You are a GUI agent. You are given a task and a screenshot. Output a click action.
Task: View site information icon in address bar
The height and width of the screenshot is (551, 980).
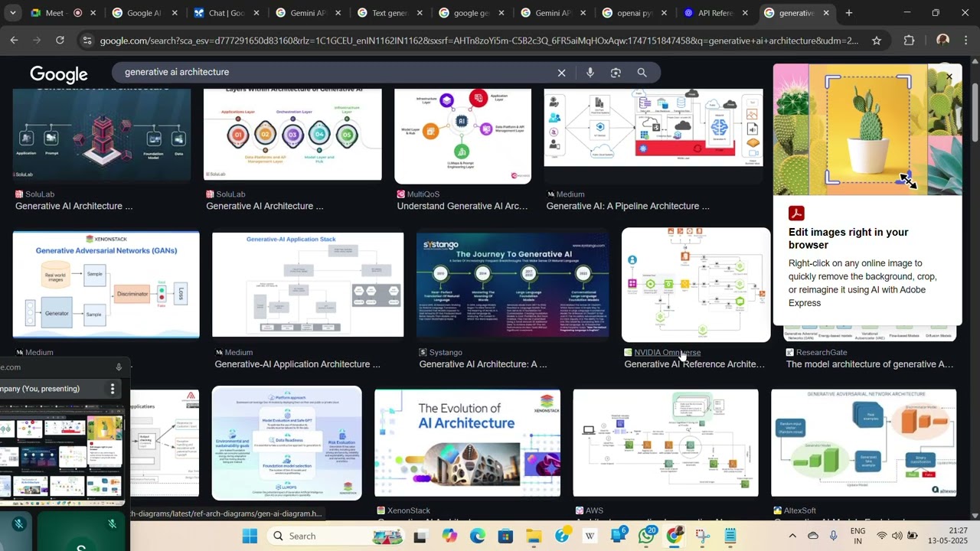[x=87, y=41]
